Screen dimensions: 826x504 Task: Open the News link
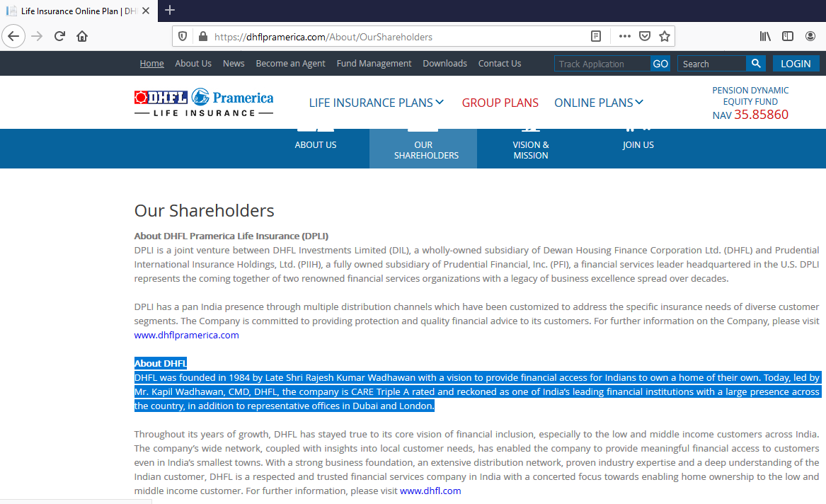pos(234,63)
